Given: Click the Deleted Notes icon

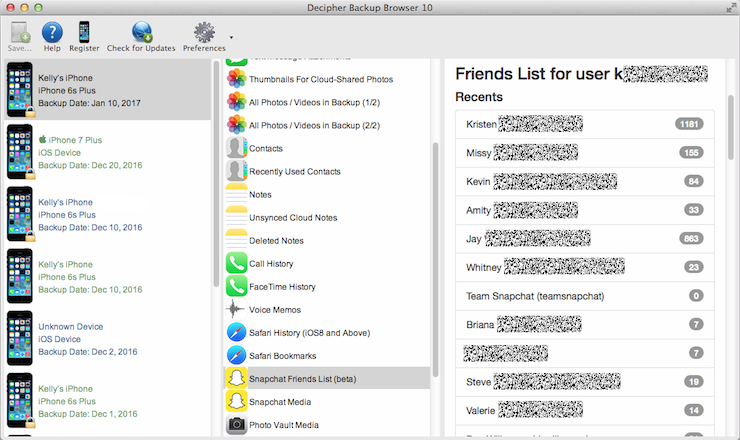Looking at the screenshot, I should click(x=236, y=240).
